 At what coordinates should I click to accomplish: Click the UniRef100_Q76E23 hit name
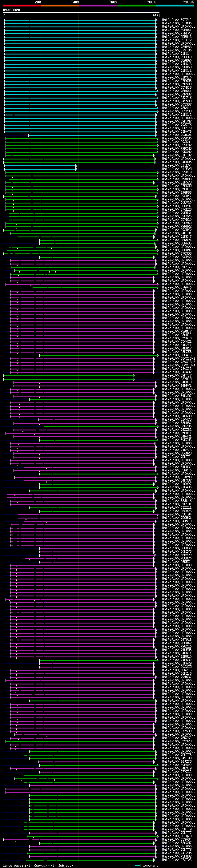coord(177,209)
